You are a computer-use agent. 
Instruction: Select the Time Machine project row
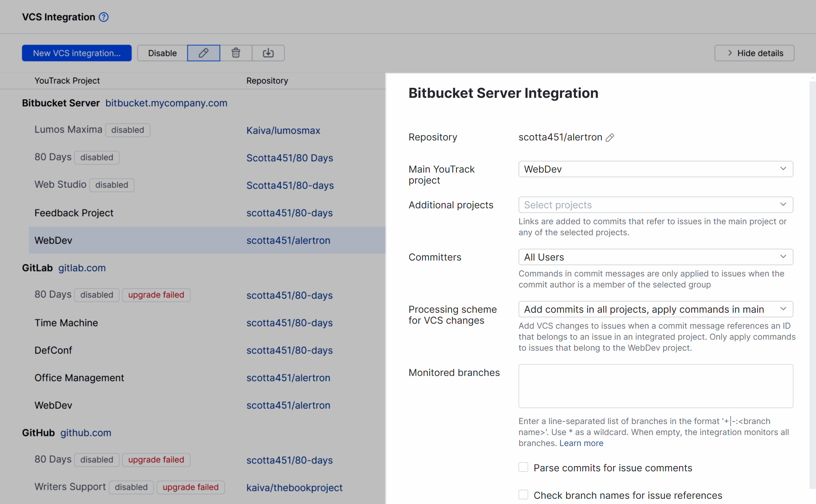pos(66,322)
